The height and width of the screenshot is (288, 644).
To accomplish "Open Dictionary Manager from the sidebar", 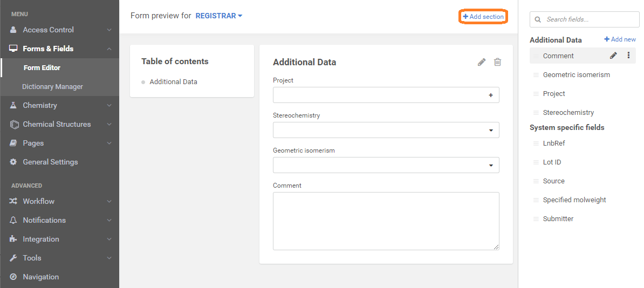I will click(52, 86).
